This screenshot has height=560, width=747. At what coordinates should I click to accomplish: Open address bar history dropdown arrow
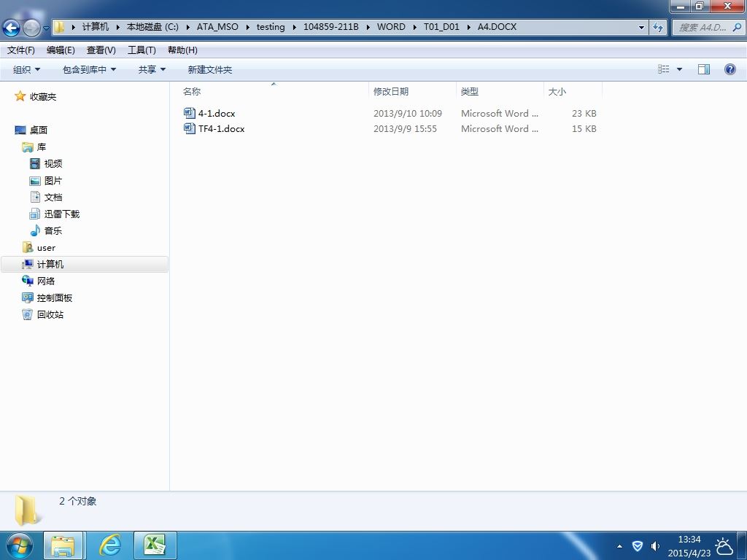tap(641, 28)
